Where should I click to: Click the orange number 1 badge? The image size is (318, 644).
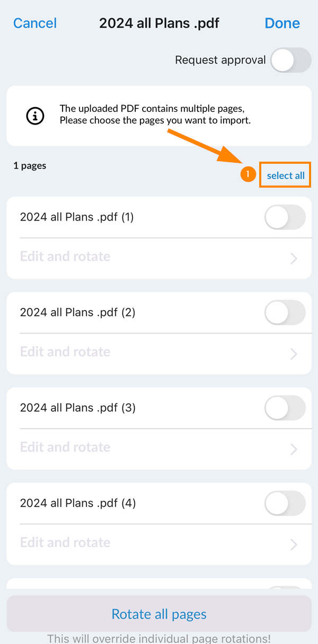tap(248, 175)
